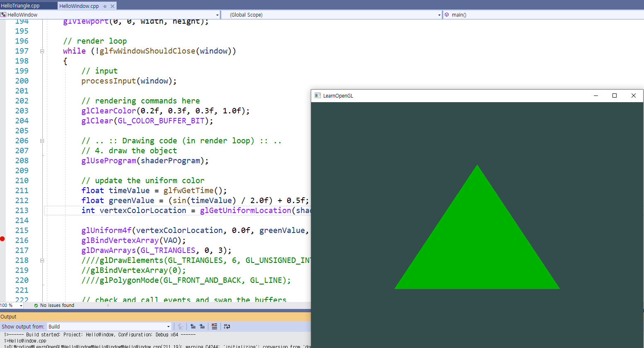Viewport: 644px width, 348px height.
Task: Click the project icon beside HelloWindow
Action: (x=3, y=15)
